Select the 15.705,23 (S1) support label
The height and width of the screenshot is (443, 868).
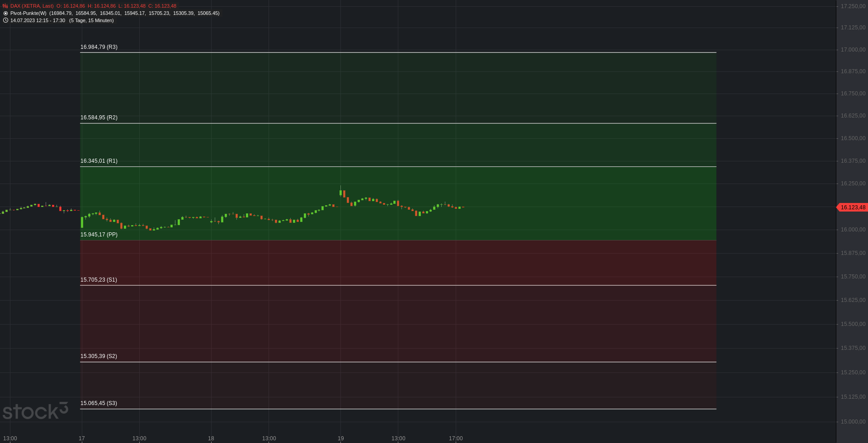(99, 280)
